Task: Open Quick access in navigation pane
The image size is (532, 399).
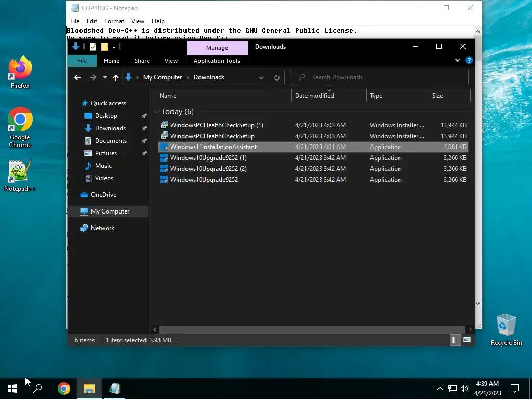Action: tap(108, 103)
